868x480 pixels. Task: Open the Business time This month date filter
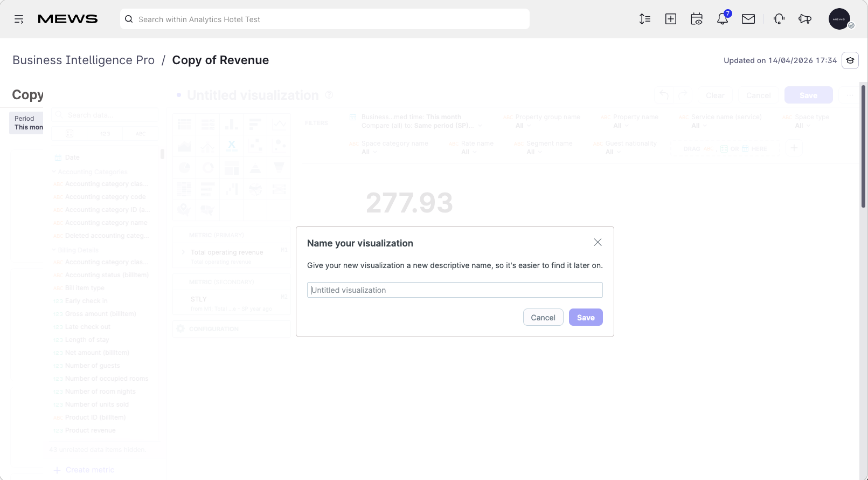[416, 121]
